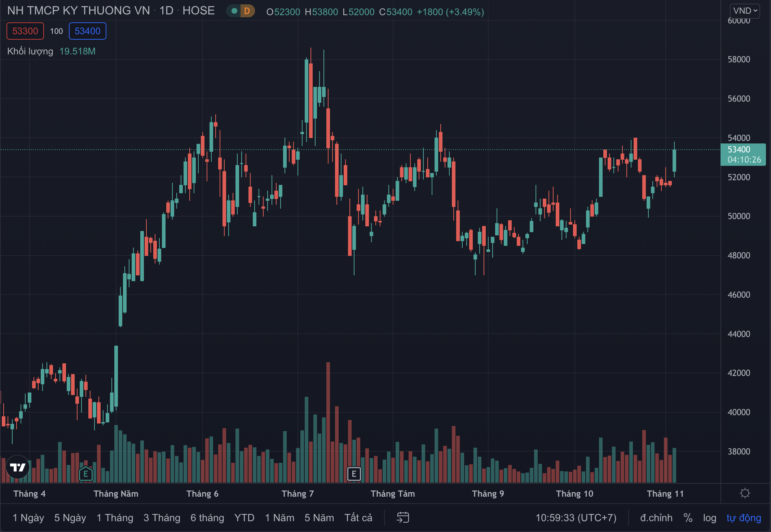Click the NH TMCP KY THUONG VN symbol title
Screen dimensions: 771x532
tap(78, 11)
